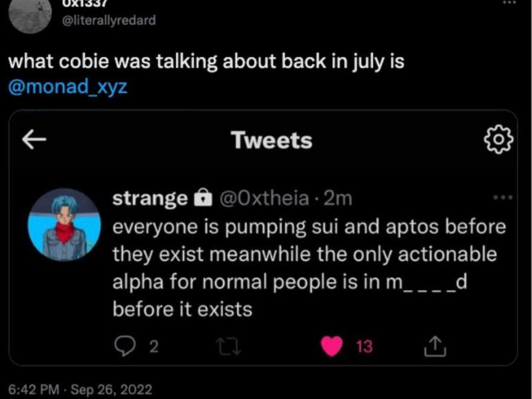Open the 2m timestamp of quoted tweet
This screenshot has height=399, width=532.
[x=339, y=198]
